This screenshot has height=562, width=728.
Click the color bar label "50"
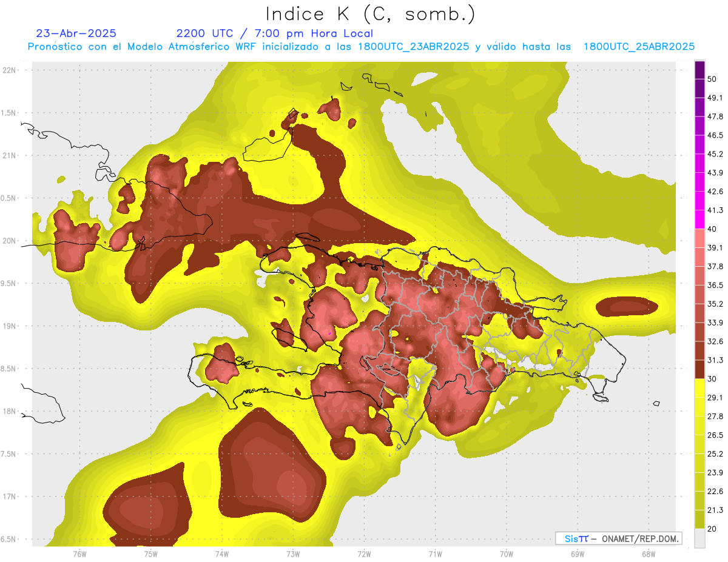[x=712, y=79]
